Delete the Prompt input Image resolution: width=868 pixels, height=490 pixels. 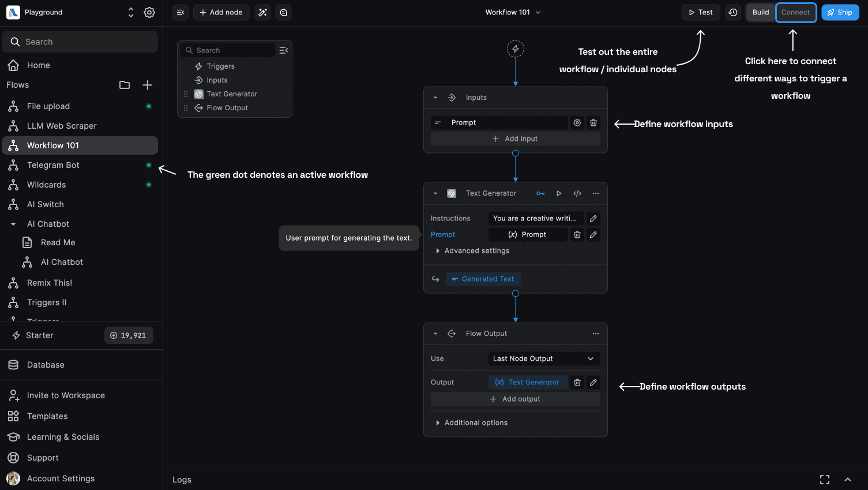593,122
